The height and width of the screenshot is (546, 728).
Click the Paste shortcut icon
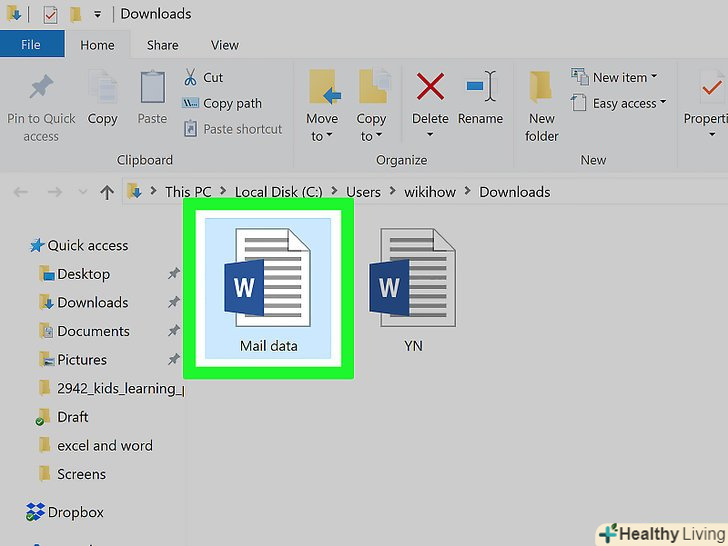[190, 129]
